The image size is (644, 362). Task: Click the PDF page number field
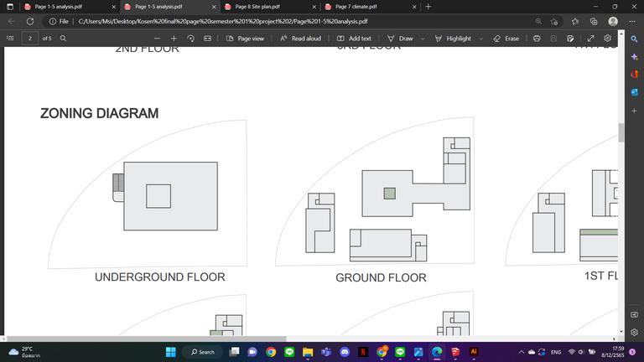[x=30, y=39]
